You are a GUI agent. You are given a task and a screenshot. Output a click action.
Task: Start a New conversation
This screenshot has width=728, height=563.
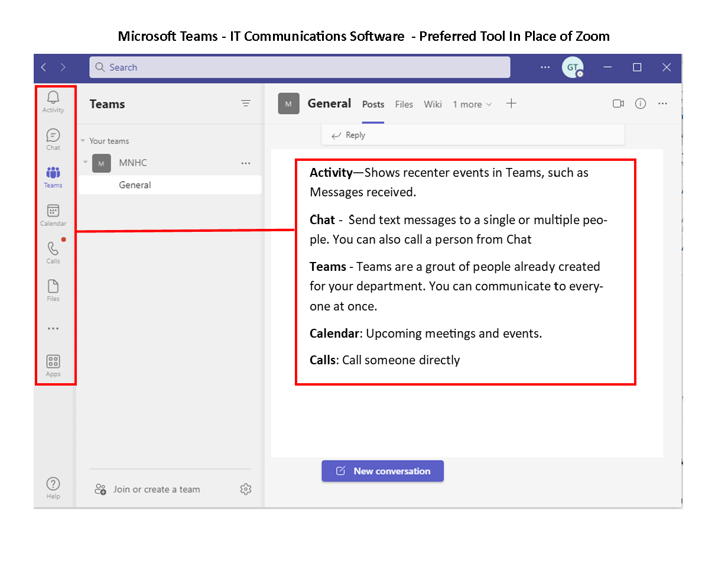tap(382, 471)
